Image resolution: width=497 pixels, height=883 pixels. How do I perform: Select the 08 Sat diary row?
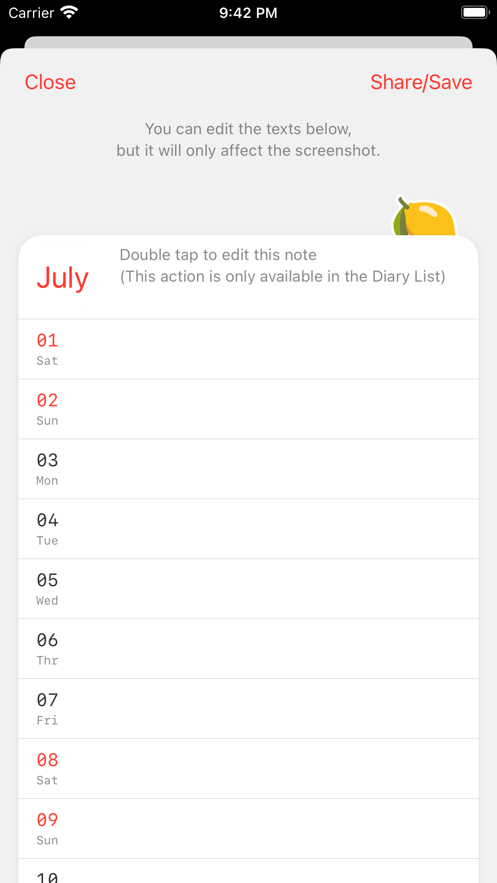click(248, 769)
